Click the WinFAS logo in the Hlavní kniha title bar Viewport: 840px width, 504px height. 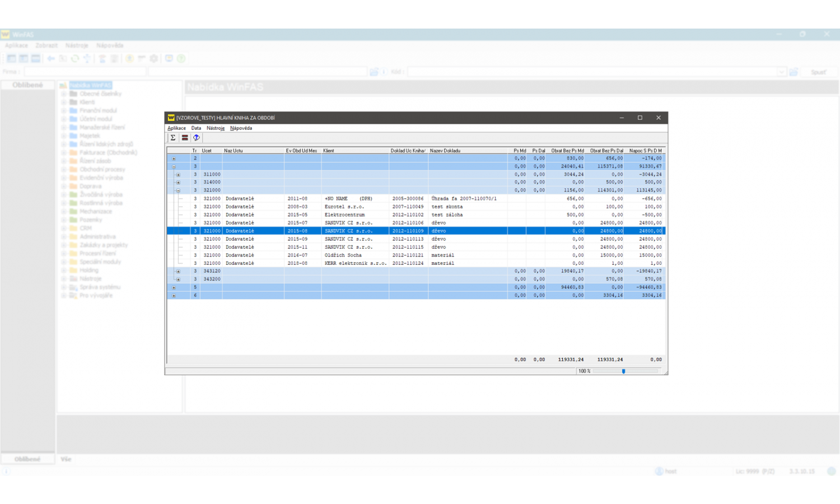pyautogui.click(x=171, y=118)
